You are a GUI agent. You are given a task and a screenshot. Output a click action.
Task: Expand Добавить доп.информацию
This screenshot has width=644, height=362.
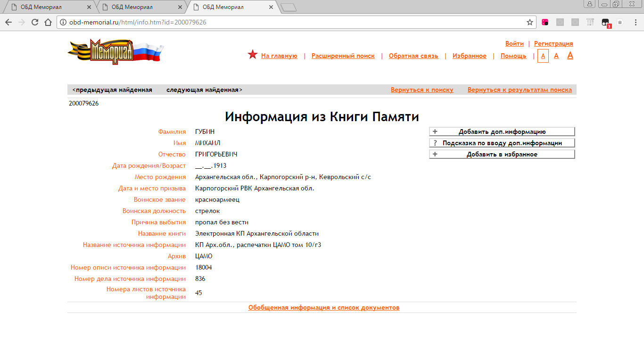[x=502, y=132]
